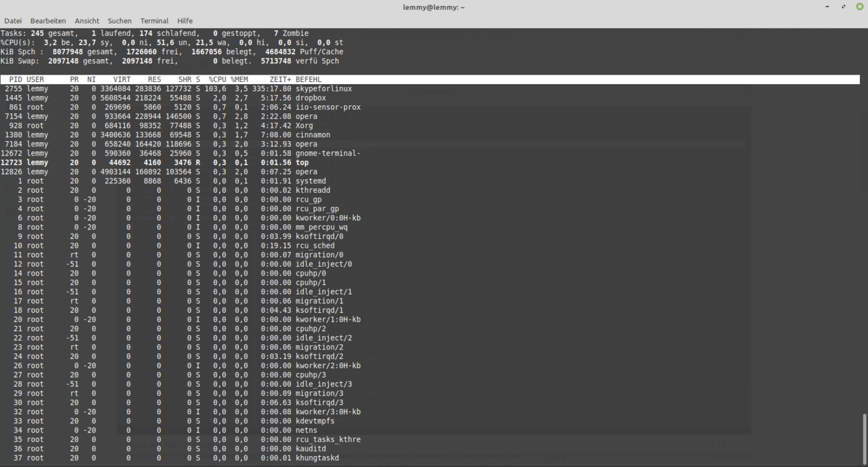Click the VIRT column header
The height and width of the screenshot is (467, 868).
coord(122,79)
